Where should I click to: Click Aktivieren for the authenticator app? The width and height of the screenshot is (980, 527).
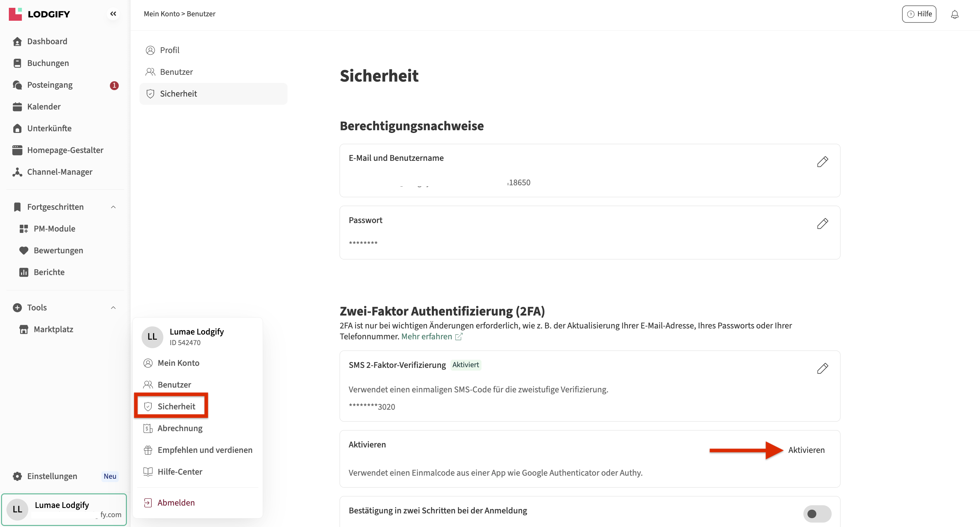tap(806, 450)
